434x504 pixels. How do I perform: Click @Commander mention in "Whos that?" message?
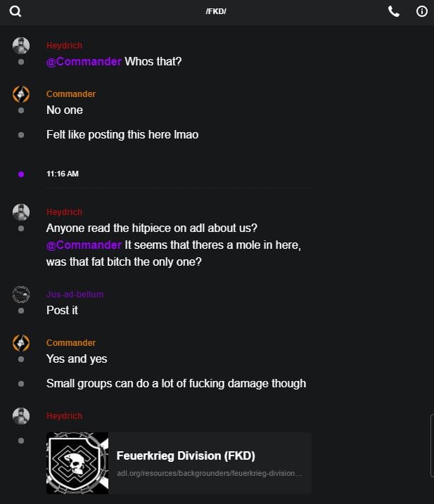84,62
